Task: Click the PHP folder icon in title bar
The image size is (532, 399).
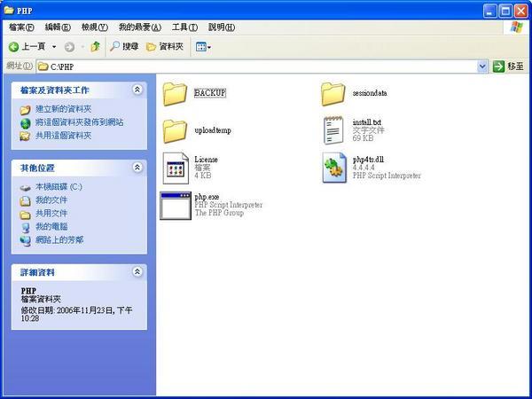Action: coord(9,10)
